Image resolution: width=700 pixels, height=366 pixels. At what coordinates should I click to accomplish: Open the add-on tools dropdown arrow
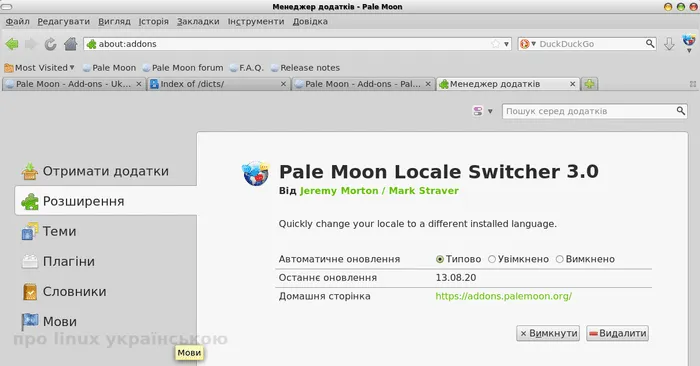pos(490,111)
